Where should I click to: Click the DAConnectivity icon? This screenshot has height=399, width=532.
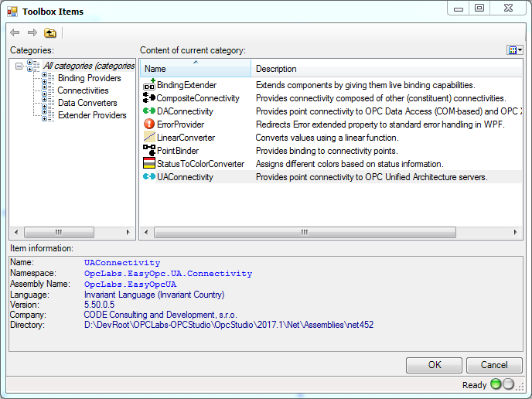pos(149,111)
